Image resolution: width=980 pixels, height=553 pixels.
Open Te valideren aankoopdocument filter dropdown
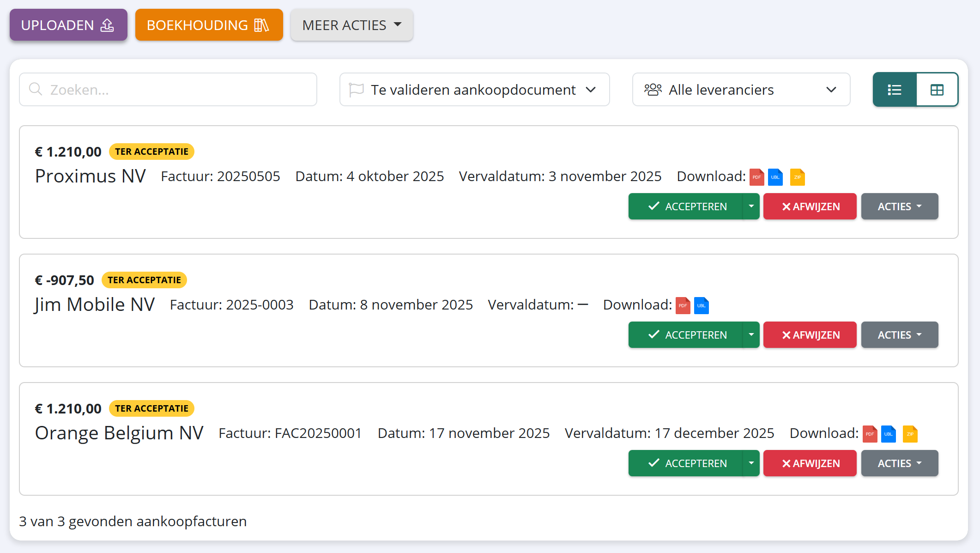474,90
